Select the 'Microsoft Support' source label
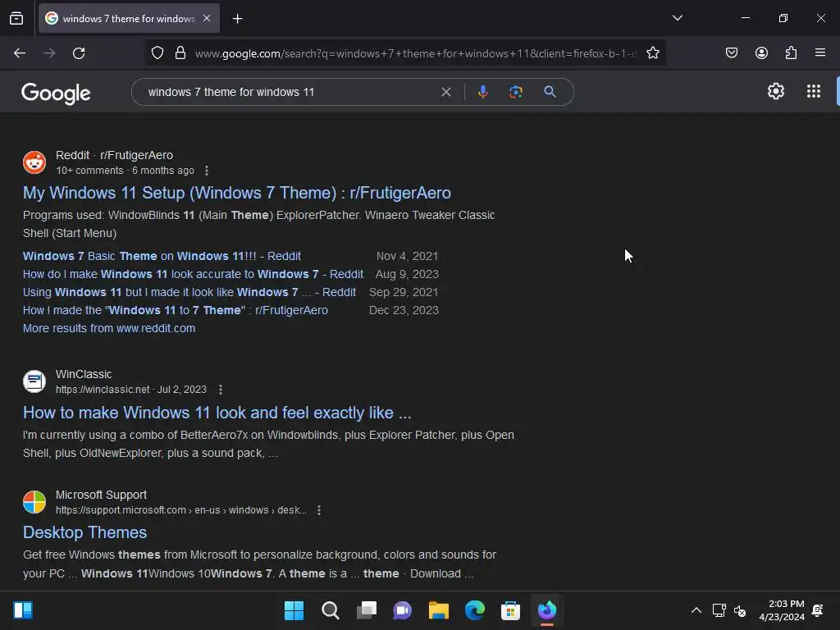This screenshot has height=630, width=840. [101, 495]
